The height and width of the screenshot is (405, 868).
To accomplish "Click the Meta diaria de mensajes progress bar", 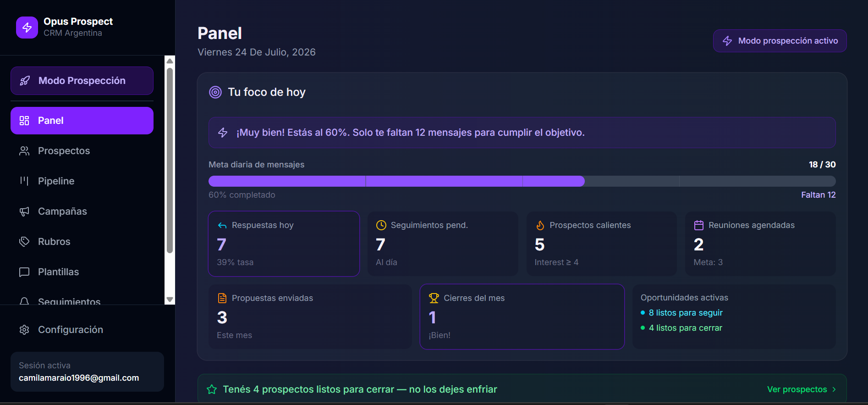I will tap(522, 181).
